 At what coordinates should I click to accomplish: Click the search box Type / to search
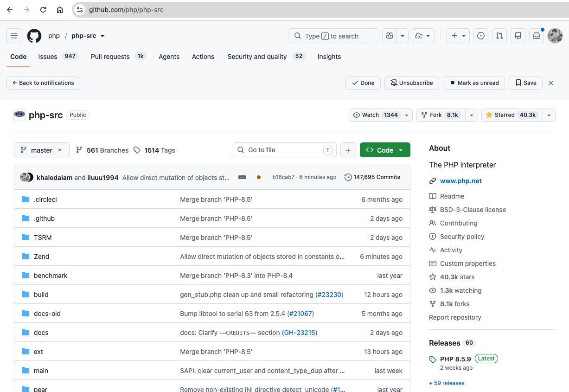click(x=333, y=36)
